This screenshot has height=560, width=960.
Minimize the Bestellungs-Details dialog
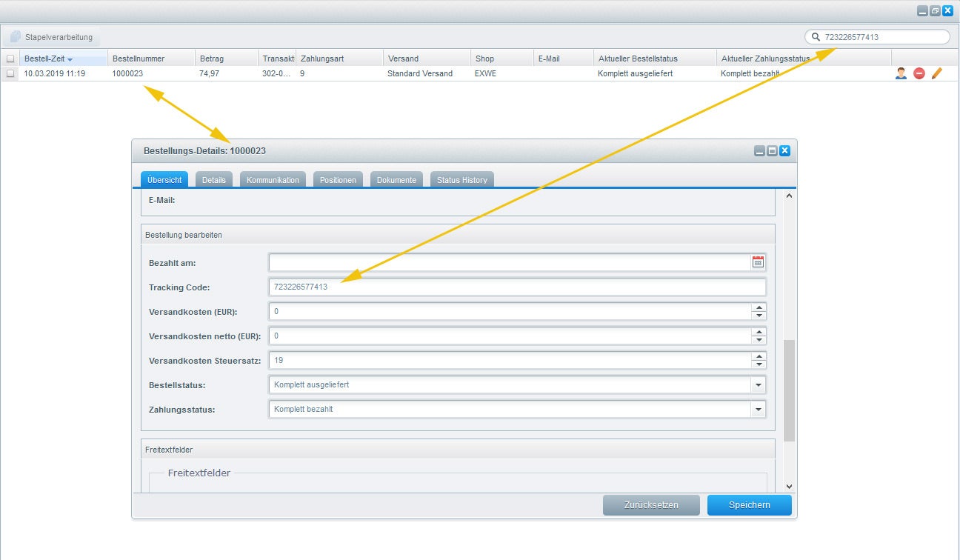759,150
